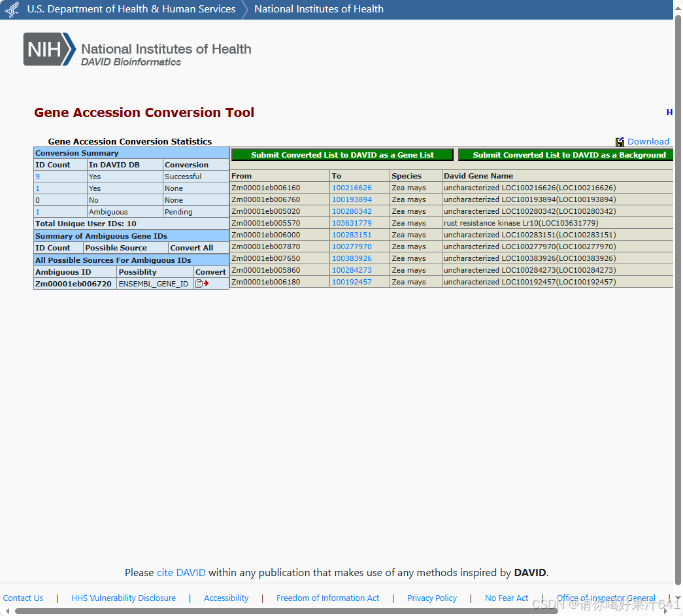Click ENSEMBL_GENE_ID possibility cell
The width and height of the screenshot is (683, 616).
[154, 284]
